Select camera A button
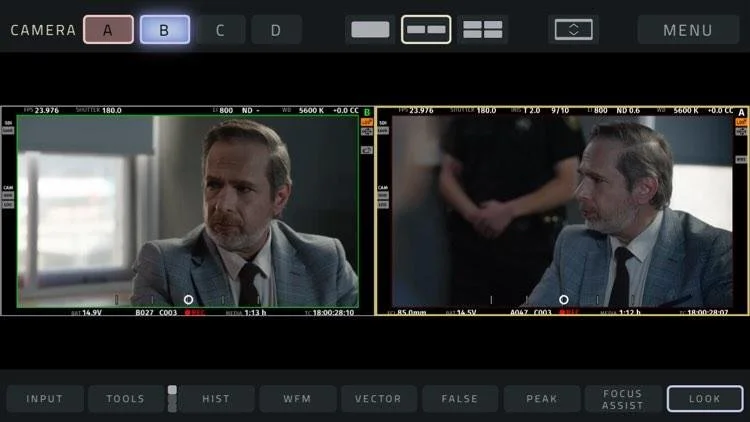This screenshot has width=750, height=422. click(108, 30)
